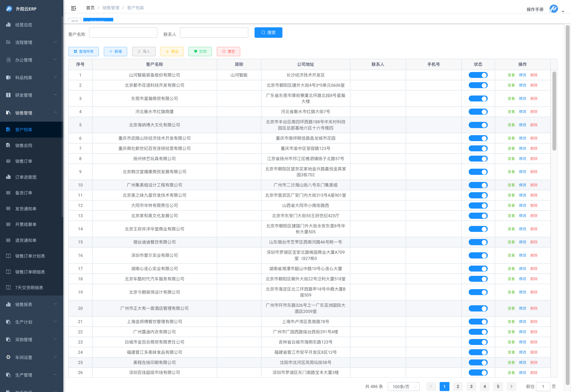
Task: Click the 销售订单计划表 book icon
Action: 8,256
